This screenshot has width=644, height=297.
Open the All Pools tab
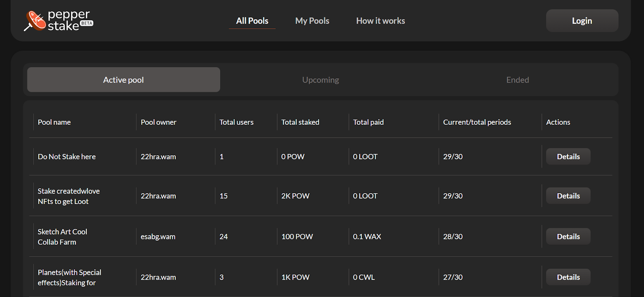pos(252,21)
